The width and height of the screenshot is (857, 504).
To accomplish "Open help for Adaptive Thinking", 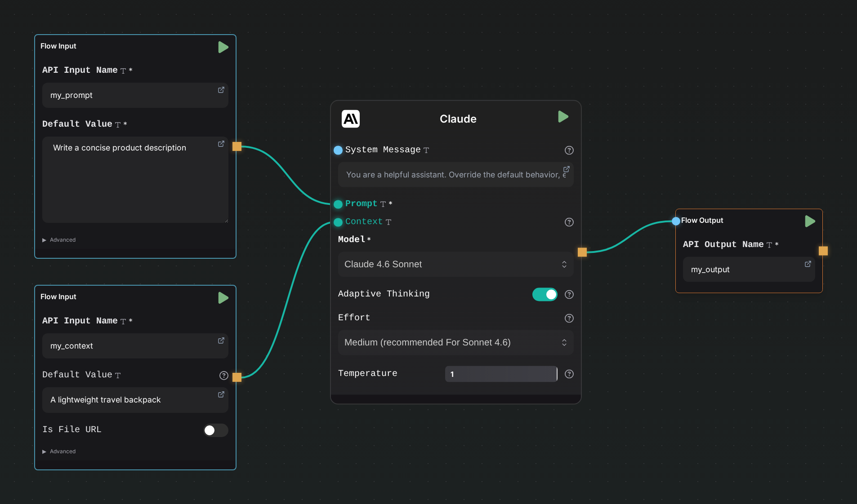I will click(569, 295).
